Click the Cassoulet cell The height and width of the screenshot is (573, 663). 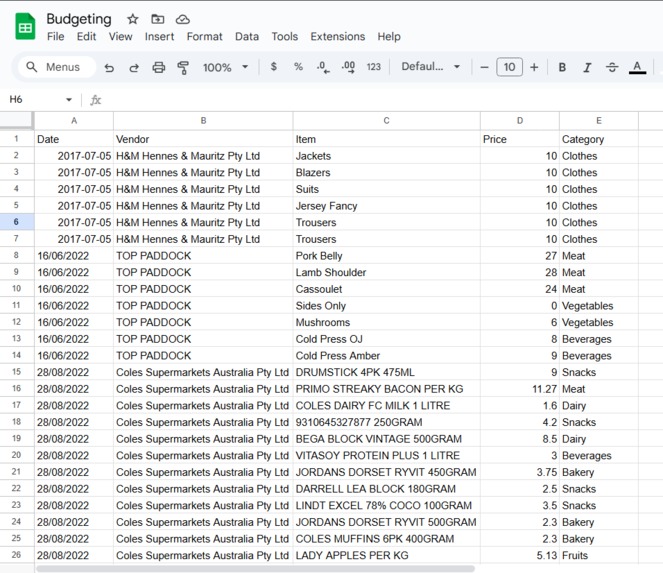pos(386,289)
